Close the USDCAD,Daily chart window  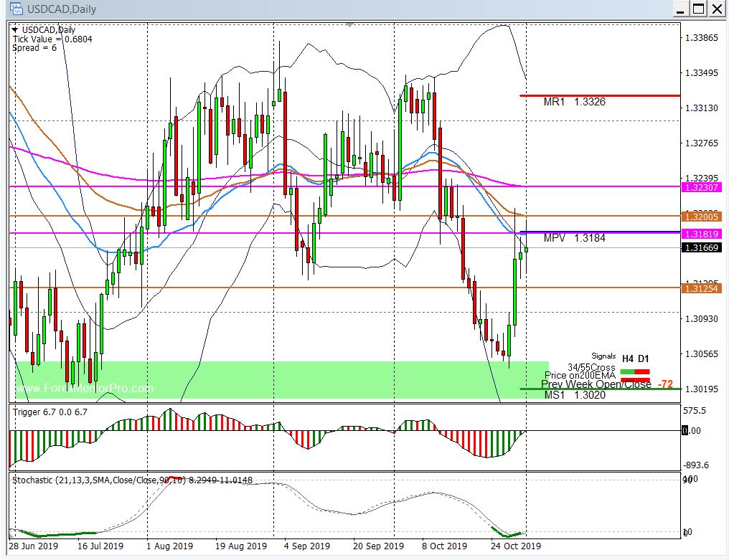point(717,9)
